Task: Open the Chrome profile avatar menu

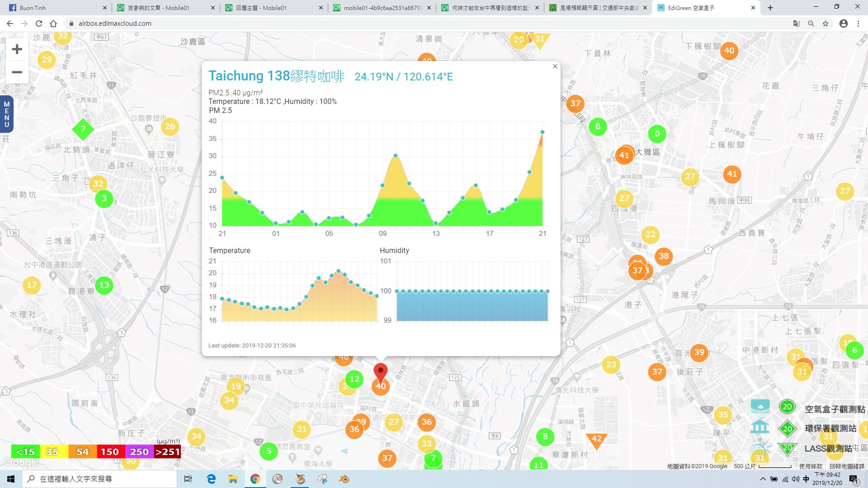Action: coord(844,23)
